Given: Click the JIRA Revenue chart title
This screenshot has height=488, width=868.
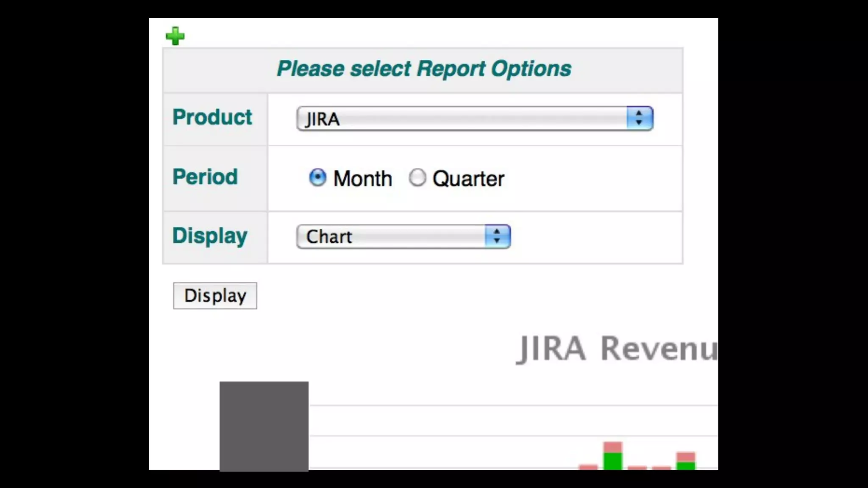Looking at the screenshot, I should [x=617, y=349].
